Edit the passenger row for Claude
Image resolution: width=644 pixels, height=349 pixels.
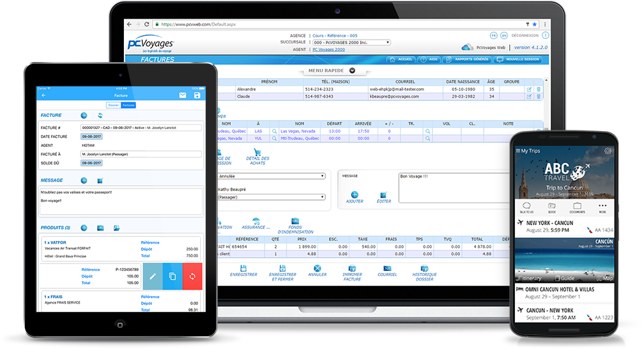click(529, 97)
